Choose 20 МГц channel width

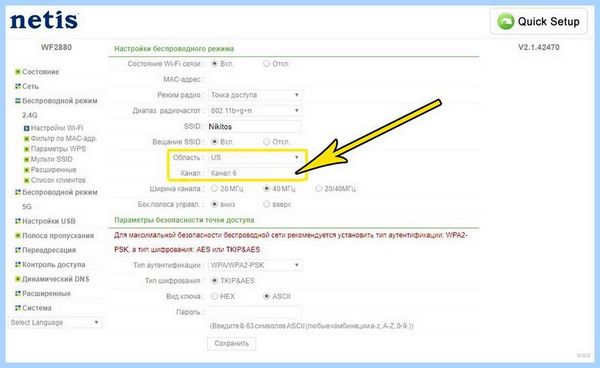pyautogui.click(x=215, y=189)
